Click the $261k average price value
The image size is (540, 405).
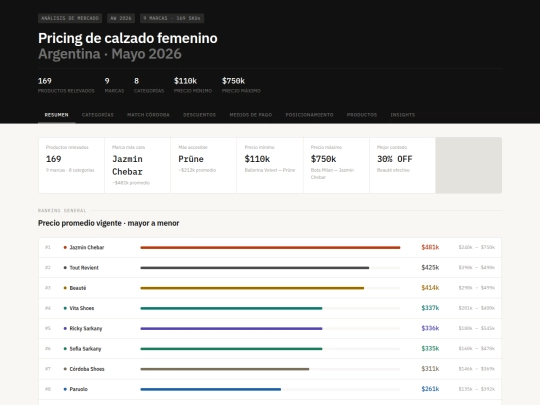coord(430,389)
